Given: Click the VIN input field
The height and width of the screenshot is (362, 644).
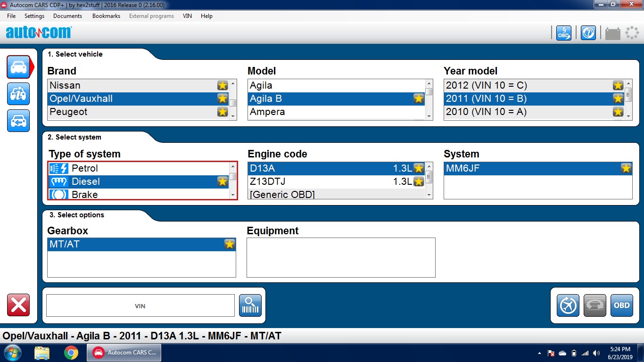Looking at the screenshot, I should (x=140, y=305).
